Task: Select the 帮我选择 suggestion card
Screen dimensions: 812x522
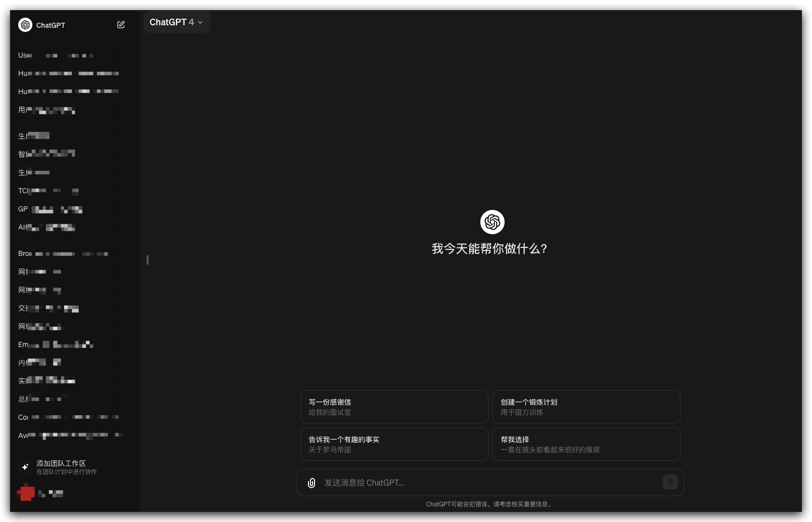Action: (x=587, y=444)
